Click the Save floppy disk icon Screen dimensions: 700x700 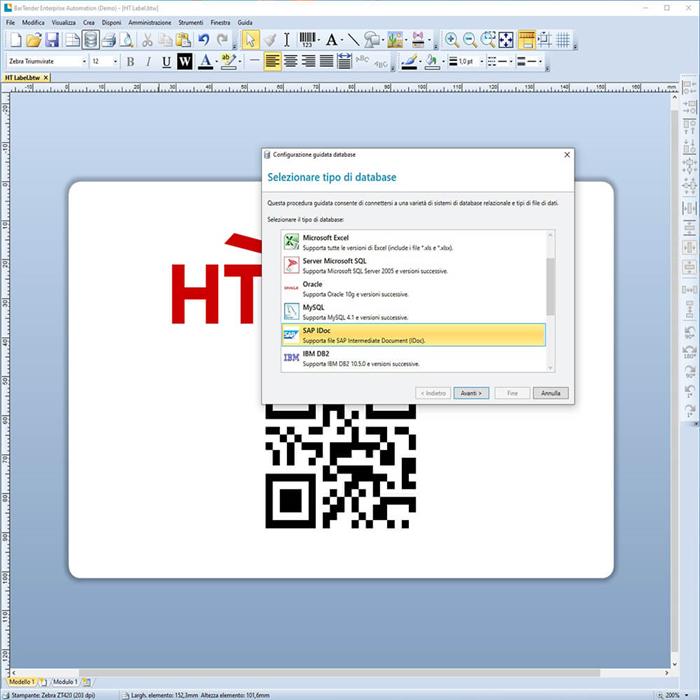tap(52, 40)
